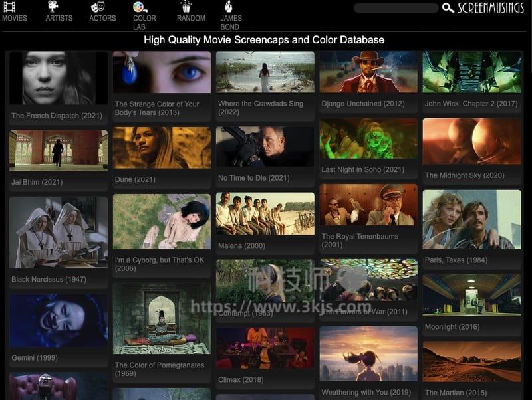Click 'Django Unchained (2012)' title link

pos(363,104)
